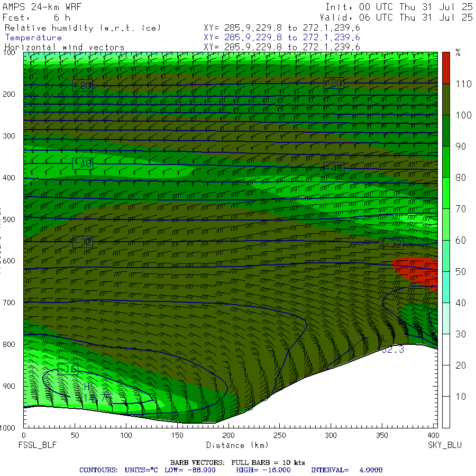
Task: Select the 'Valid: 06 UTC Thu 31 Jul 25' text
Action: click(x=396, y=17)
